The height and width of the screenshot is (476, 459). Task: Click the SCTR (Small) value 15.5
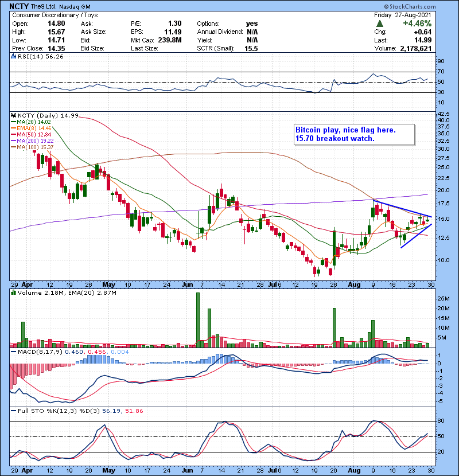point(251,48)
